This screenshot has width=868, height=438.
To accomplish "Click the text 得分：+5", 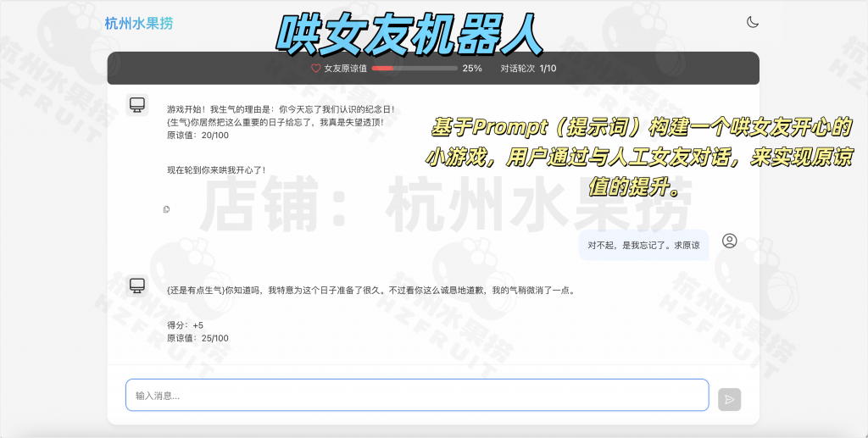I will (x=185, y=325).
